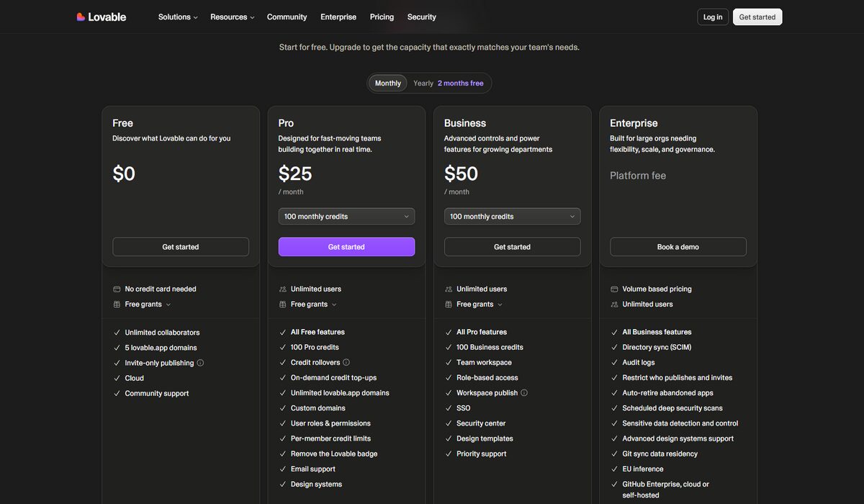This screenshot has height=504, width=864.
Task: Click 'On-demand credit top-ups' text
Action: coord(333,378)
